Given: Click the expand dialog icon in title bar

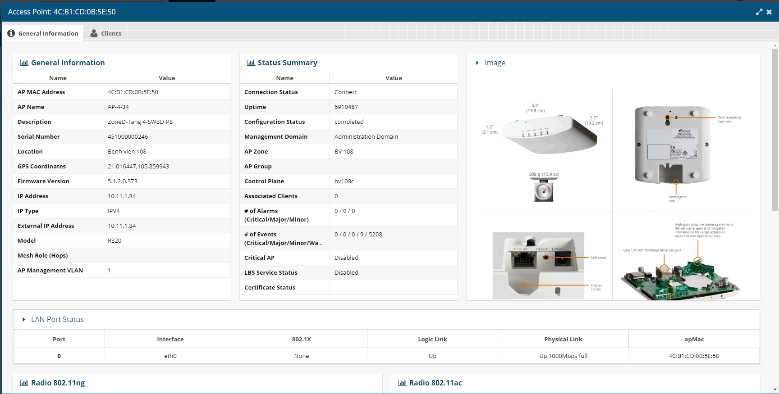Looking at the screenshot, I should [759, 11].
